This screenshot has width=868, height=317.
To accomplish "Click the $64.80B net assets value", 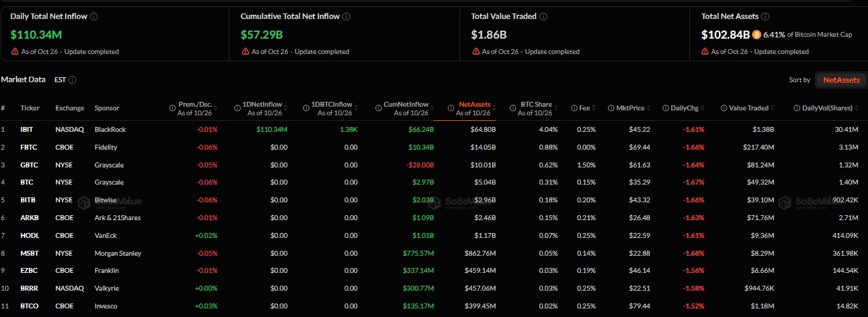I will (483, 129).
